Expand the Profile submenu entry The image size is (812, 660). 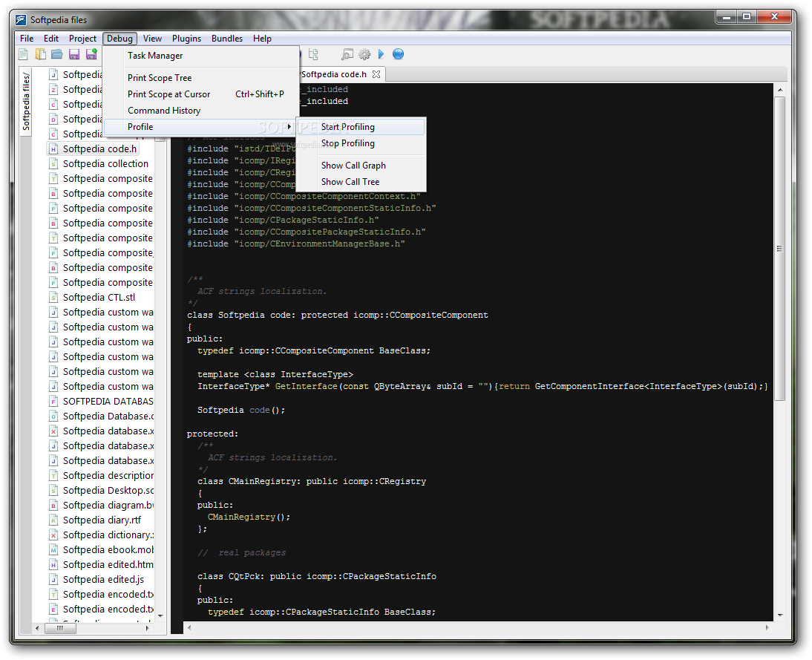(200, 127)
